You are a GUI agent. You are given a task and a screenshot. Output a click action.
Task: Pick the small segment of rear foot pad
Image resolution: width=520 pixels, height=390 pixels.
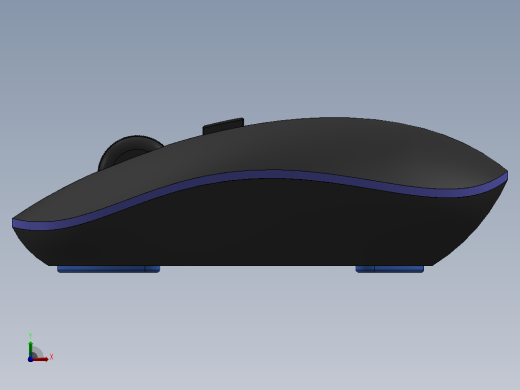click(365, 269)
